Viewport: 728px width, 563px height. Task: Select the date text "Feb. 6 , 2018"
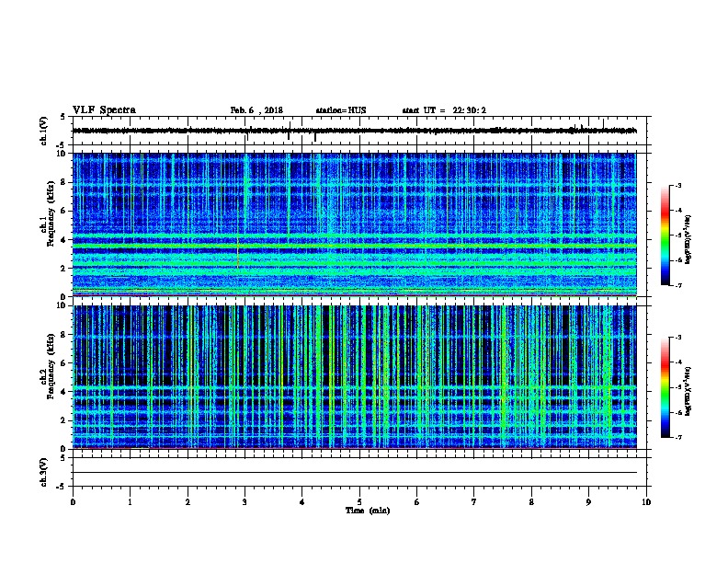256,110
